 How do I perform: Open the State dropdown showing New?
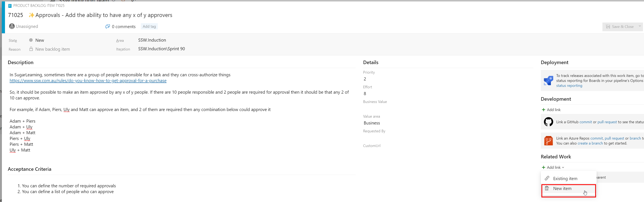coord(40,40)
